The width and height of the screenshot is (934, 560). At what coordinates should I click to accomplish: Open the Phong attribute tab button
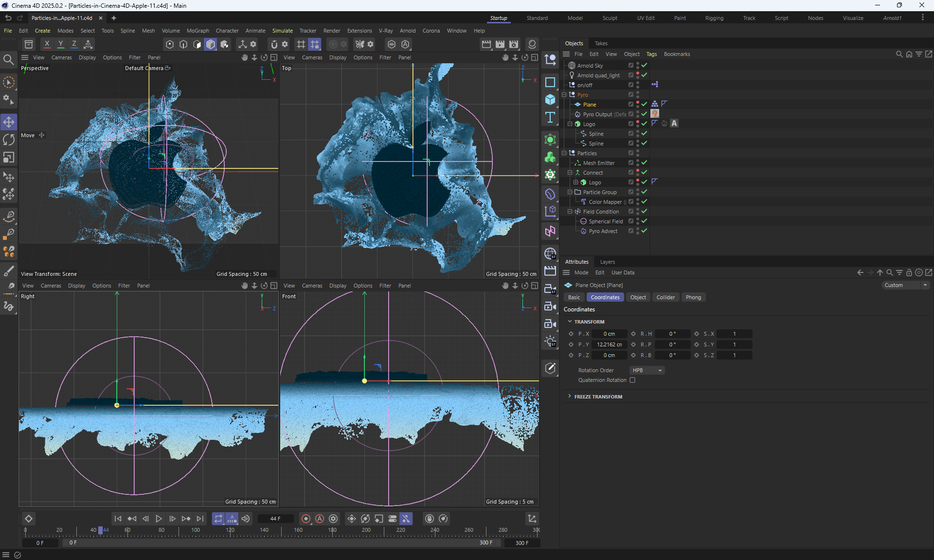tap(693, 297)
